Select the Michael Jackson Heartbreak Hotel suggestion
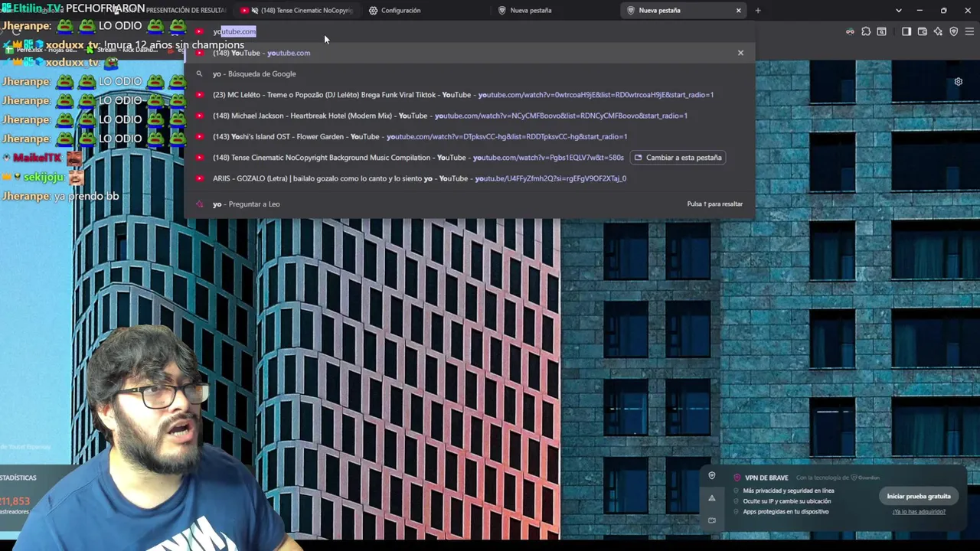The height and width of the screenshot is (551, 980). [x=469, y=116]
